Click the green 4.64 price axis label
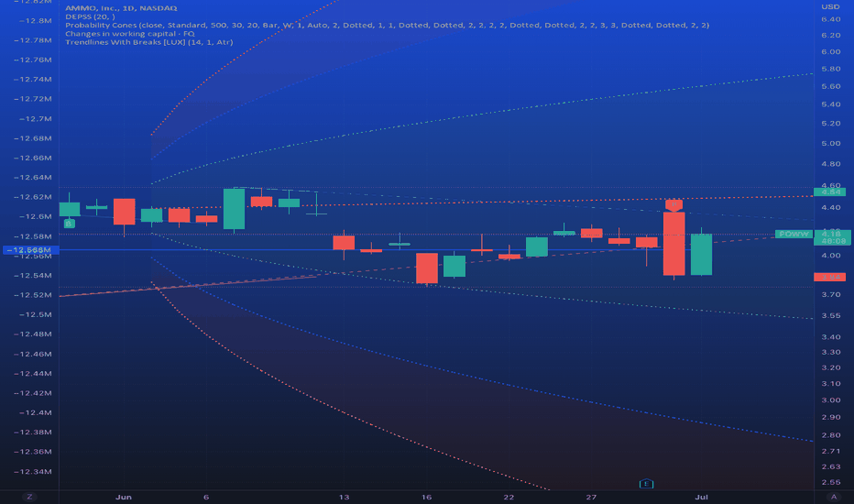The height and width of the screenshot is (504, 854). point(829,192)
